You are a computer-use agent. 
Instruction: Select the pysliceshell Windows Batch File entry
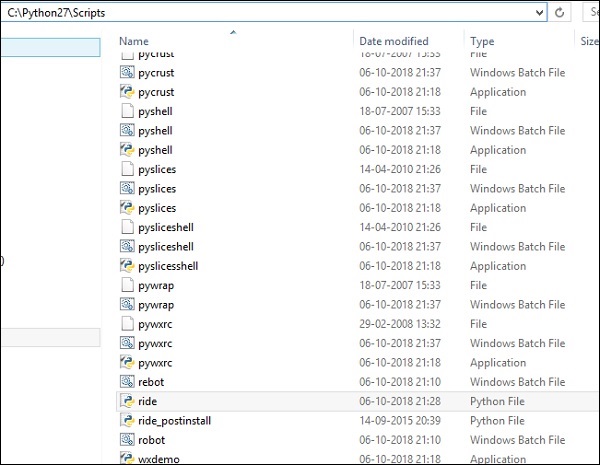pyautogui.click(x=166, y=247)
